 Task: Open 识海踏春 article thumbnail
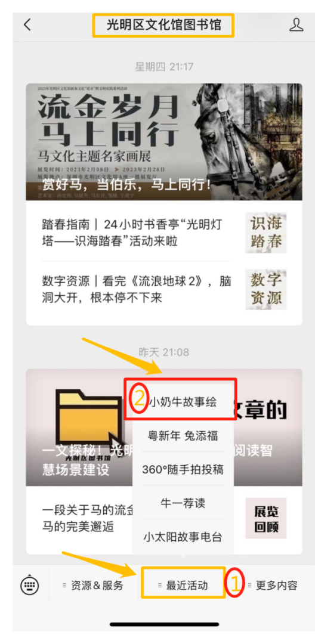[x=266, y=233]
